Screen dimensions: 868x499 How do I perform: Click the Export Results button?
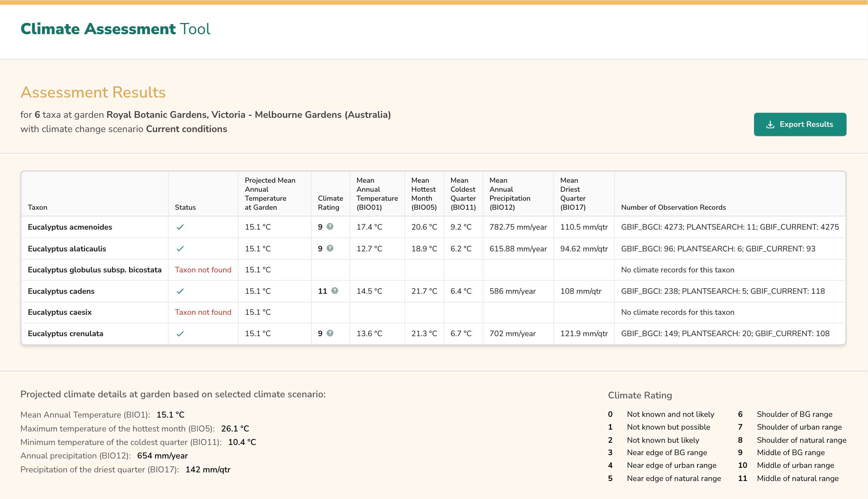[800, 124]
